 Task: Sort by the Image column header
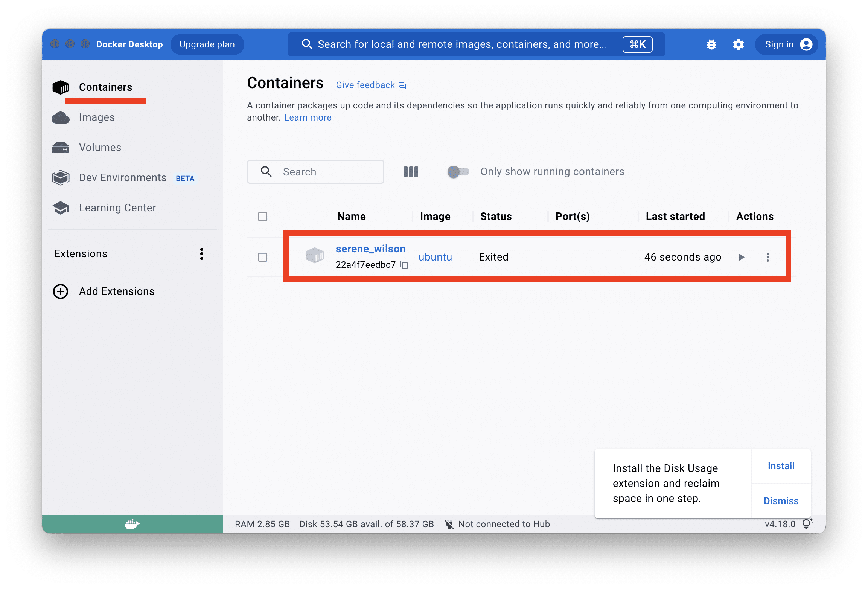[x=435, y=217]
